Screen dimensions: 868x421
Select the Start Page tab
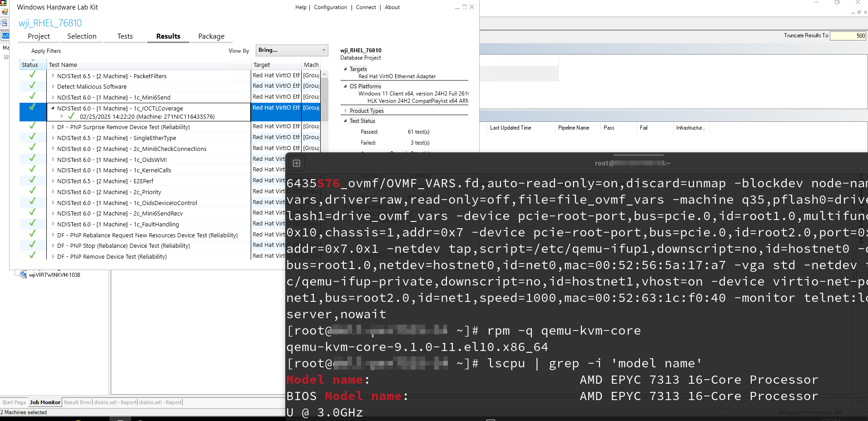click(x=14, y=402)
